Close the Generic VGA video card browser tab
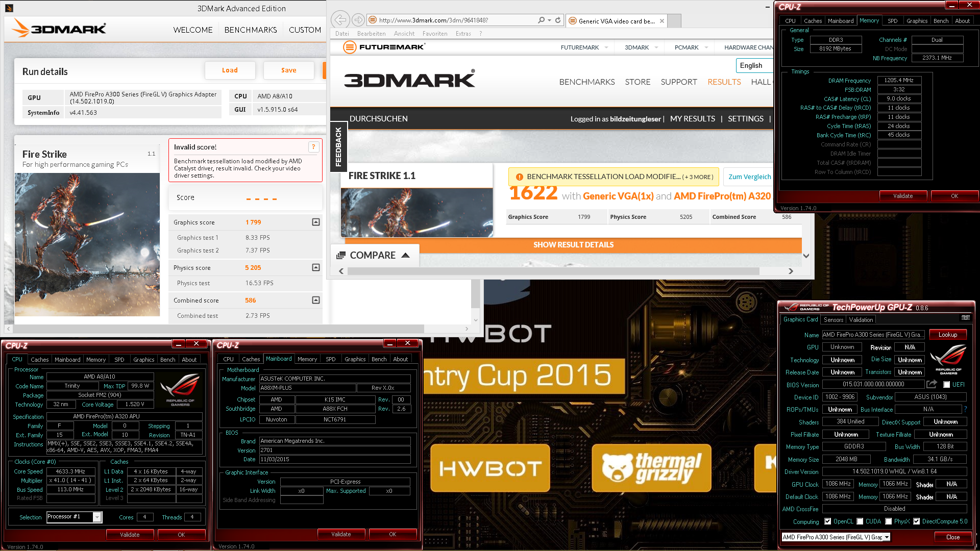This screenshot has height=551, width=980. (x=662, y=21)
